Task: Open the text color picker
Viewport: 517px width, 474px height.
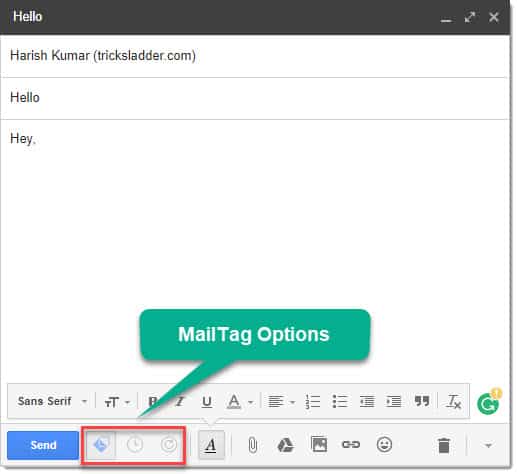Action: coord(239,402)
